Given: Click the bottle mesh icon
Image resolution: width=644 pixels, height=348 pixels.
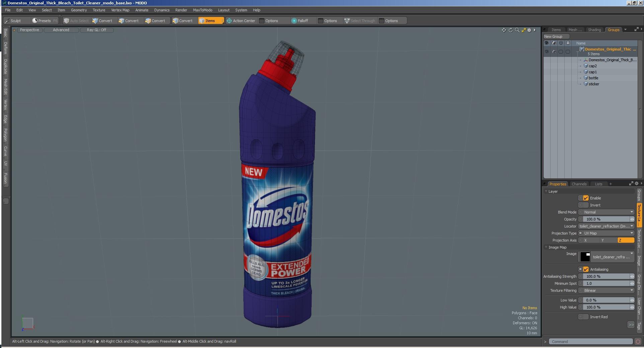Looking at the screenshot, I should [x=586, y=78].
